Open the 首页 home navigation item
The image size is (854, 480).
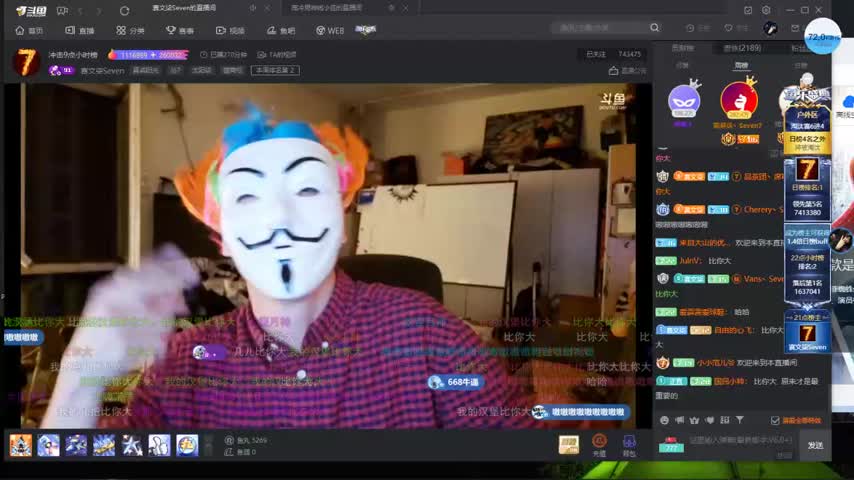[x=29, y=31]
